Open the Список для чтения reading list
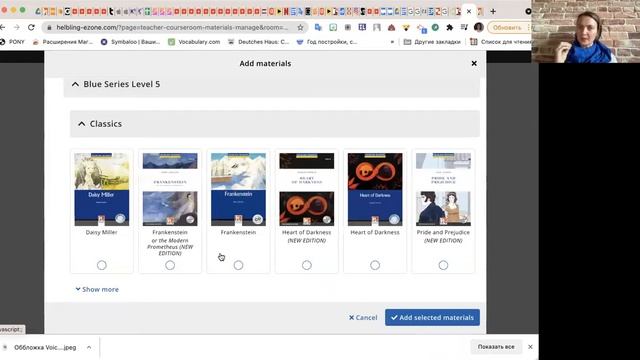 click(501, 42)
